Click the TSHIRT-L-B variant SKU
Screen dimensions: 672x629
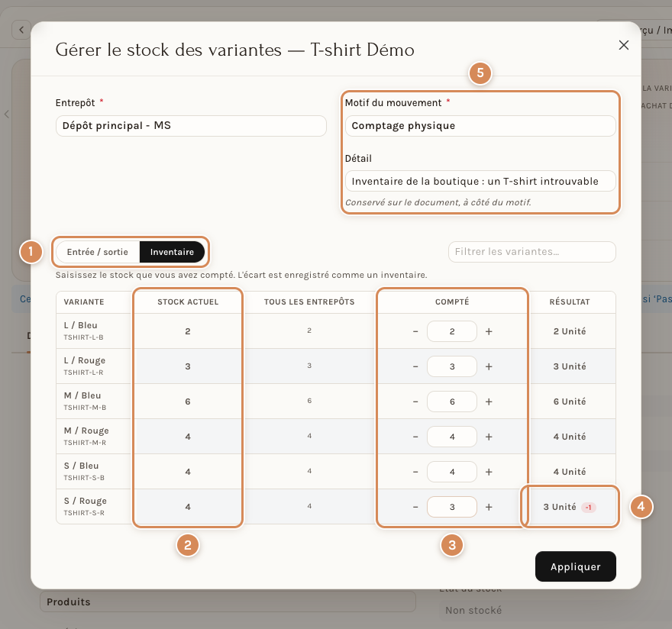[x=83, y=337]
